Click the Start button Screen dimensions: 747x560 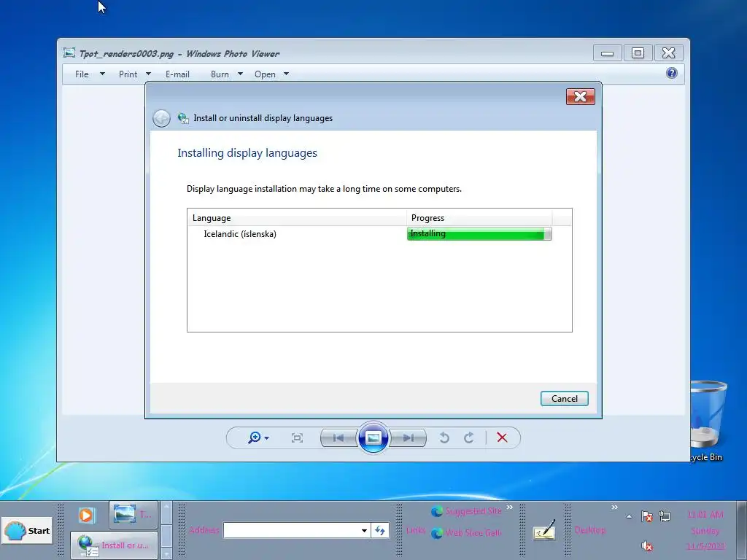pyautogui.click(x=27, y=531)
